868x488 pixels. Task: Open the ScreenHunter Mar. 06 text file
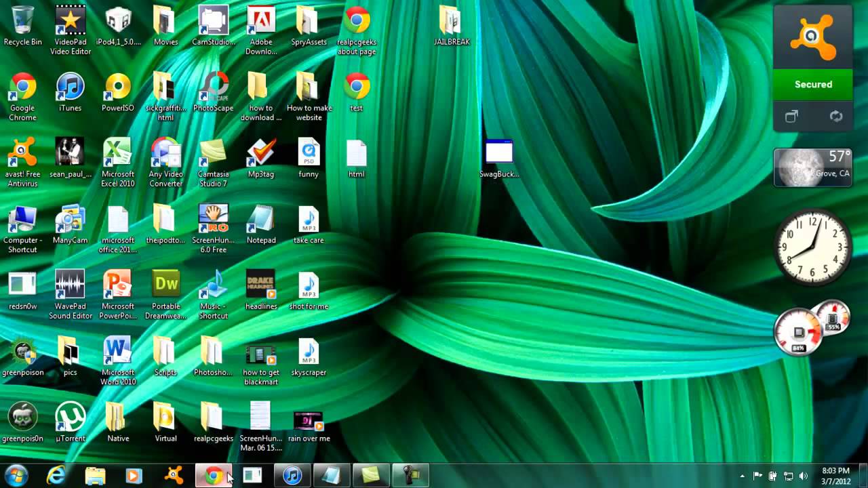260,427
